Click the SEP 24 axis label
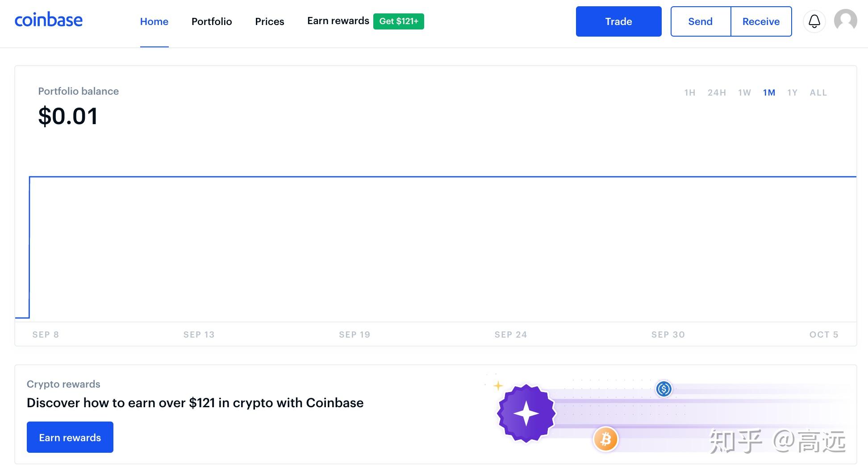 511,334
